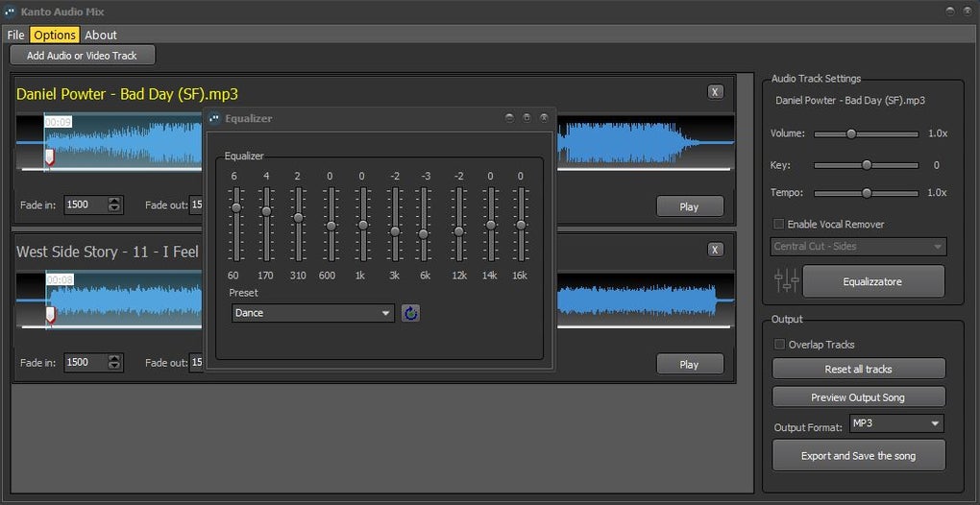Remove the Daniel Powter track with X
Screen dimensions: 980x505
(x=715, y=92)
